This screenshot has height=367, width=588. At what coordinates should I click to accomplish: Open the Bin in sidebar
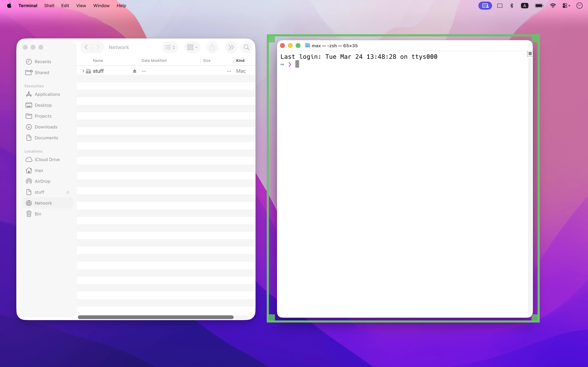tap(38, 214)
